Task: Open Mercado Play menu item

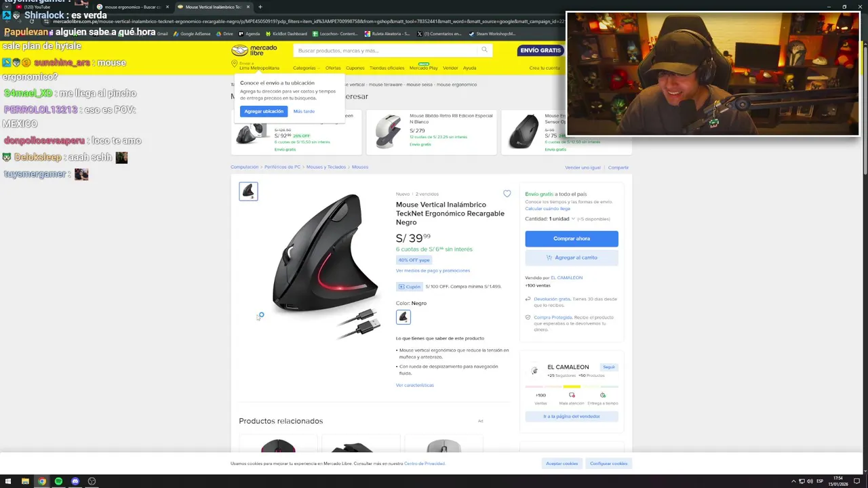Action: click(424, 68)
